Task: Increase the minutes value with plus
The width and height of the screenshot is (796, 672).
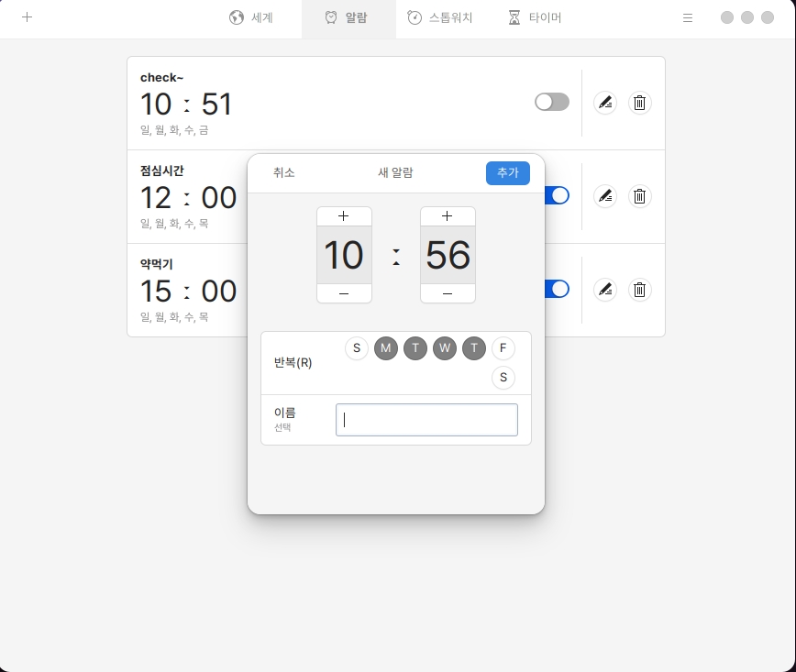Action: tap(448, 216)
